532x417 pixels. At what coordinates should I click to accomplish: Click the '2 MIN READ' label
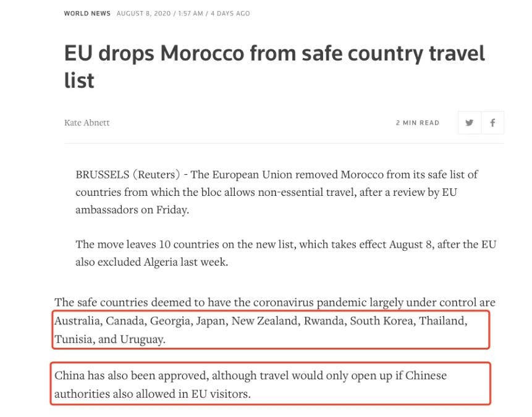point(418,123)
